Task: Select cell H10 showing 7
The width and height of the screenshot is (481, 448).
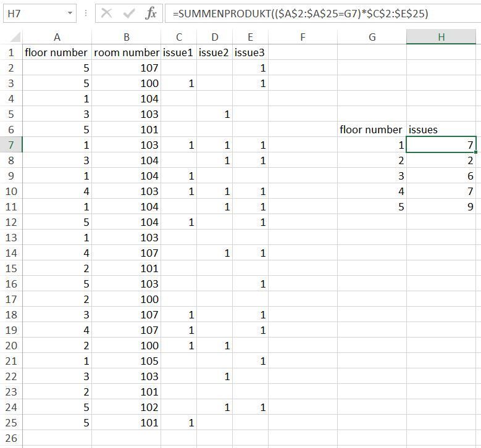Action: click(x=441, y=191)
